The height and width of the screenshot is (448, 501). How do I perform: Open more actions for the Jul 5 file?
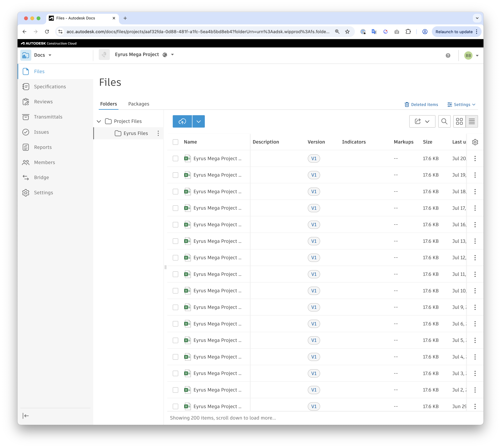[x=475, y=340]
